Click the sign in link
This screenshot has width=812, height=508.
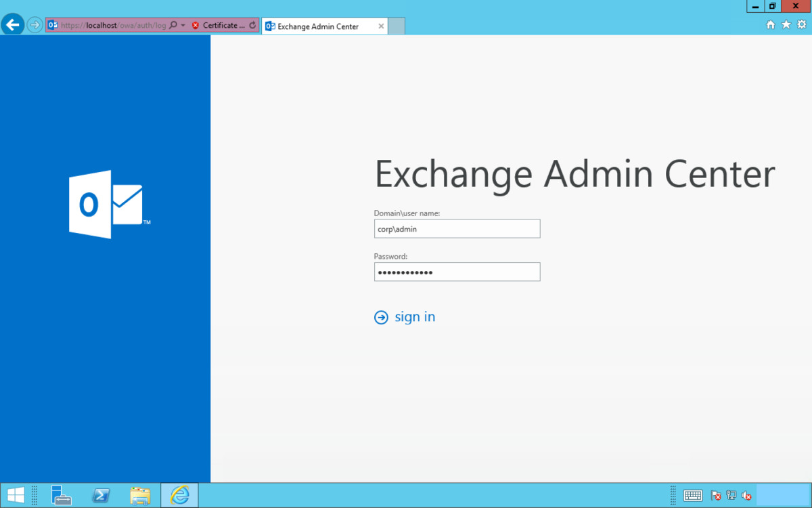[415, 317]
